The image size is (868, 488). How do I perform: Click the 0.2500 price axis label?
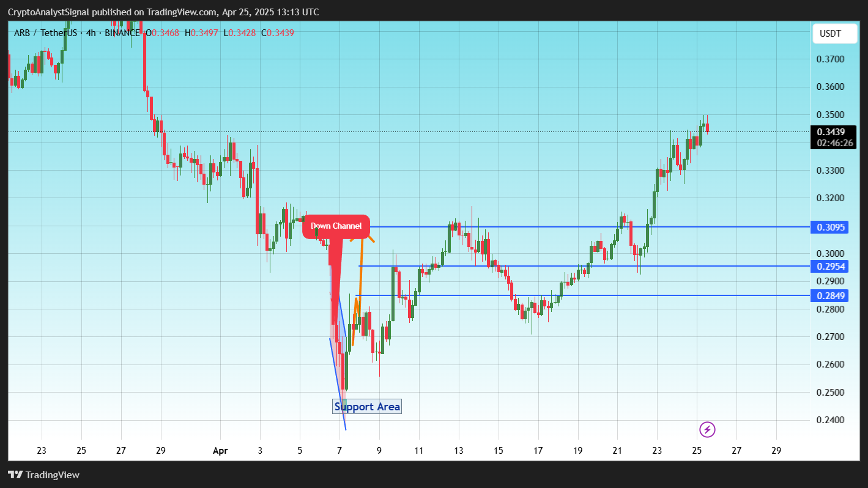coord(830,393)
